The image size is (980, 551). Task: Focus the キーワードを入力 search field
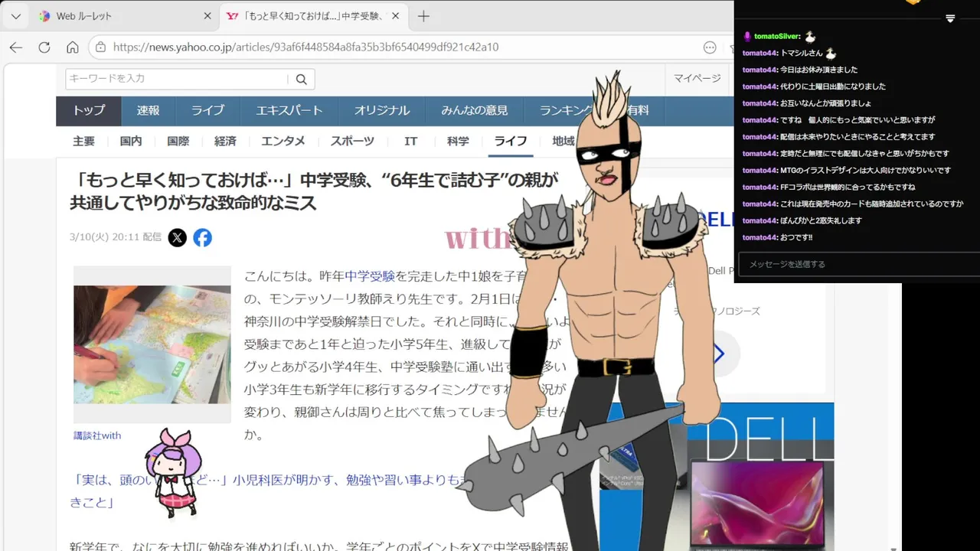(177, 79)
